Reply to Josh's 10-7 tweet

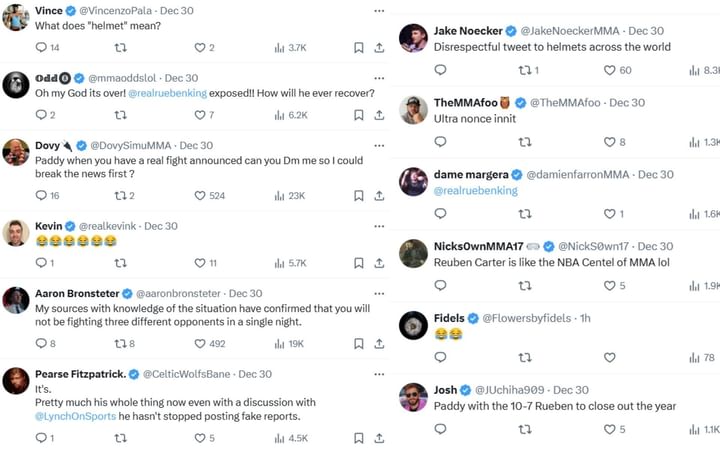coord(440,430)
